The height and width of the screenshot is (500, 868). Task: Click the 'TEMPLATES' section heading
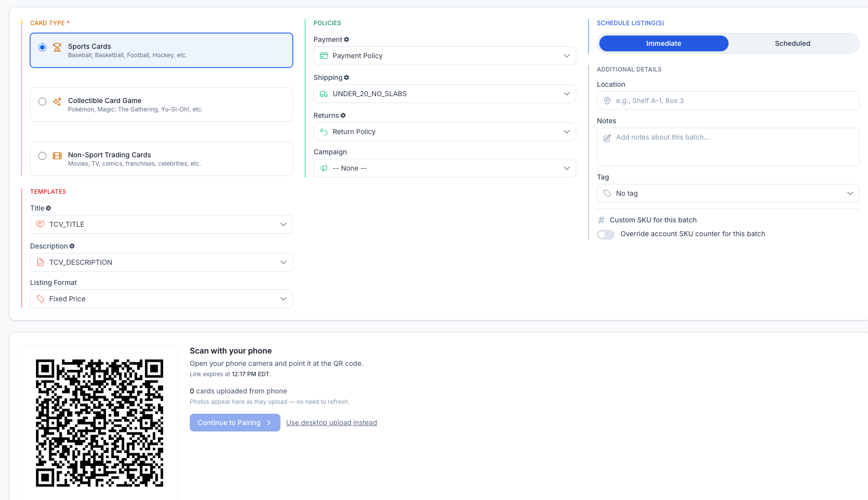[x=48, y=192]
